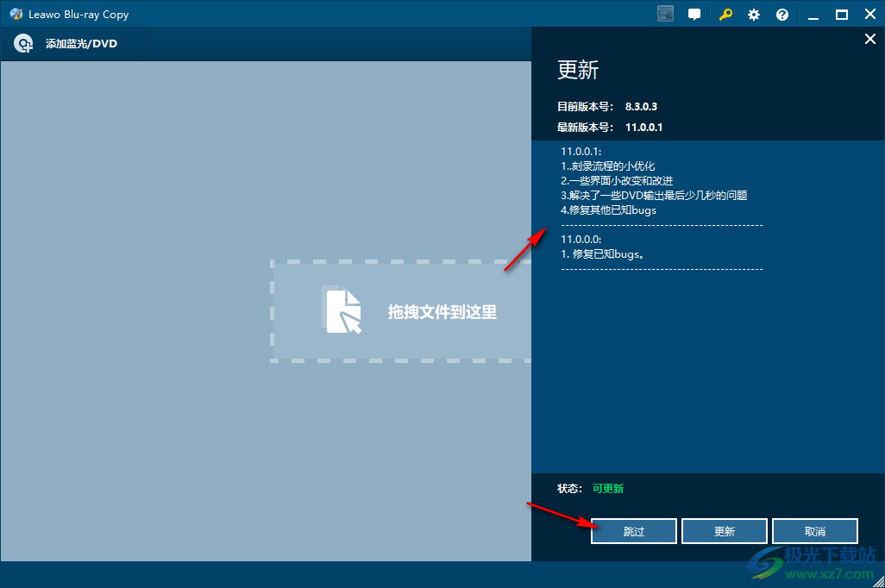This screenshot has width=885, height=588.
Task: Open settings via the gear icon
Action: click(754, 15)
